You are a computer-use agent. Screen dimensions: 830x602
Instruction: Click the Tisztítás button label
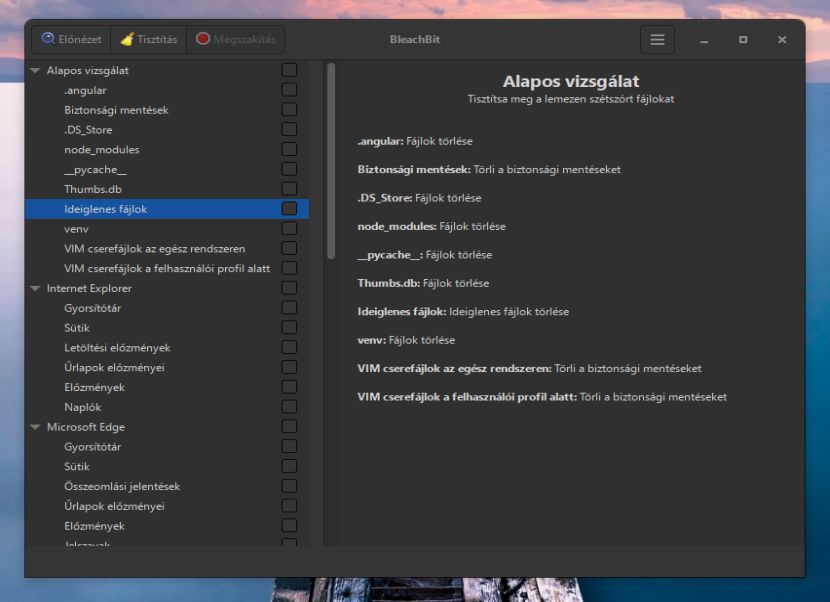pos(157,39)
